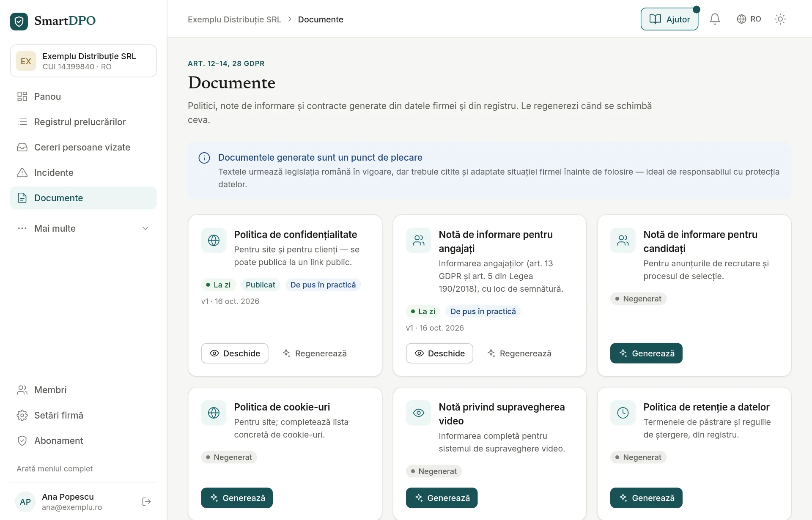Click the AP user avatar
The width and height of the screenshot is (812, 520).
click(25, 502)
